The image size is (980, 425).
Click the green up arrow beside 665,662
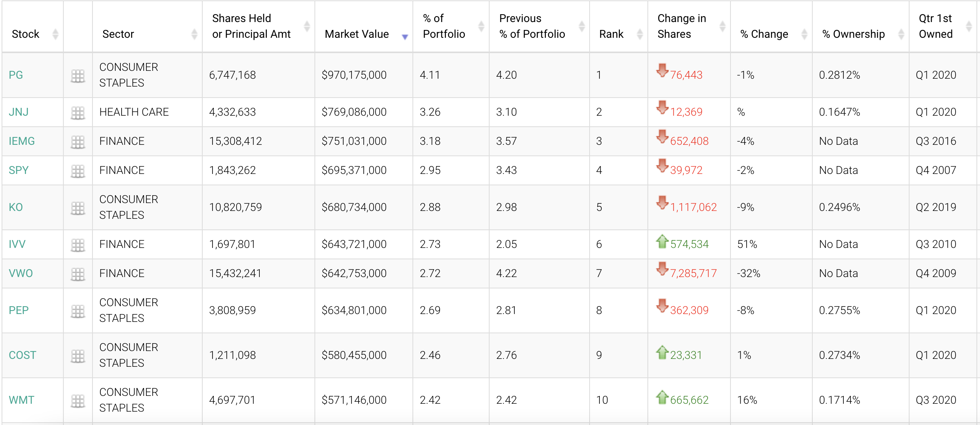(662, 397)
